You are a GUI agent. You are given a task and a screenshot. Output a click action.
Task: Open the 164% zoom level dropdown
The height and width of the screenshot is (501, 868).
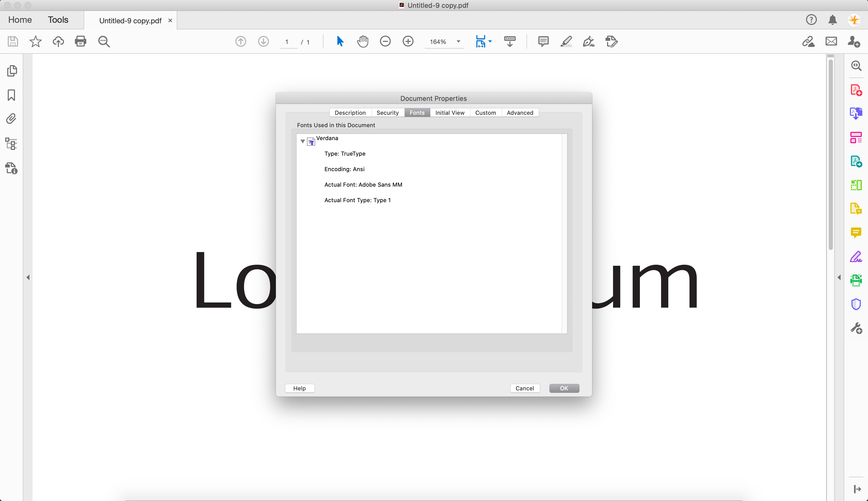coord(445,41)
